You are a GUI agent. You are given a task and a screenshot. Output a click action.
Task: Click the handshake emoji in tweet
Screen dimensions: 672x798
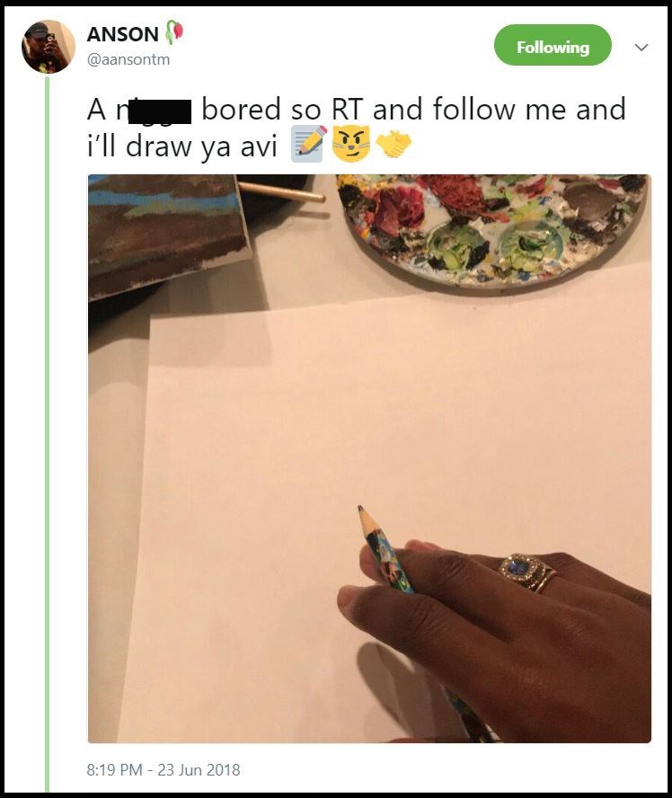click(x=393, y=144)
